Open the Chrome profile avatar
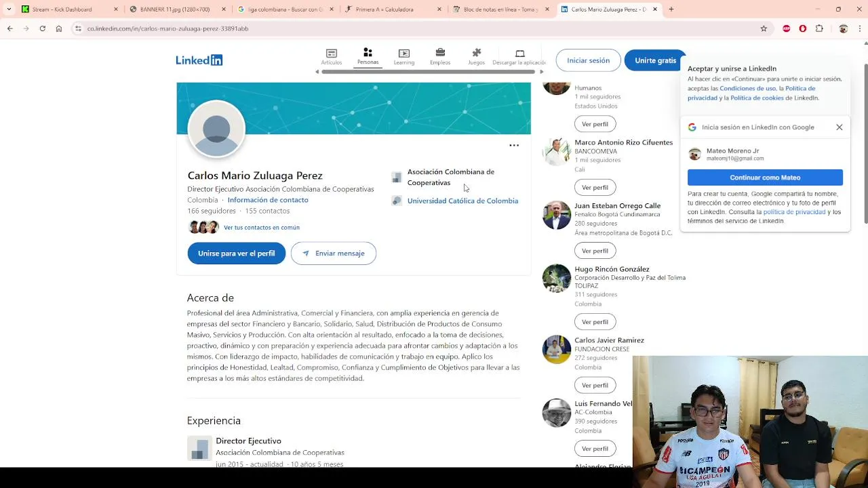This screenshot has height=488, width=868. click(844, 28)
